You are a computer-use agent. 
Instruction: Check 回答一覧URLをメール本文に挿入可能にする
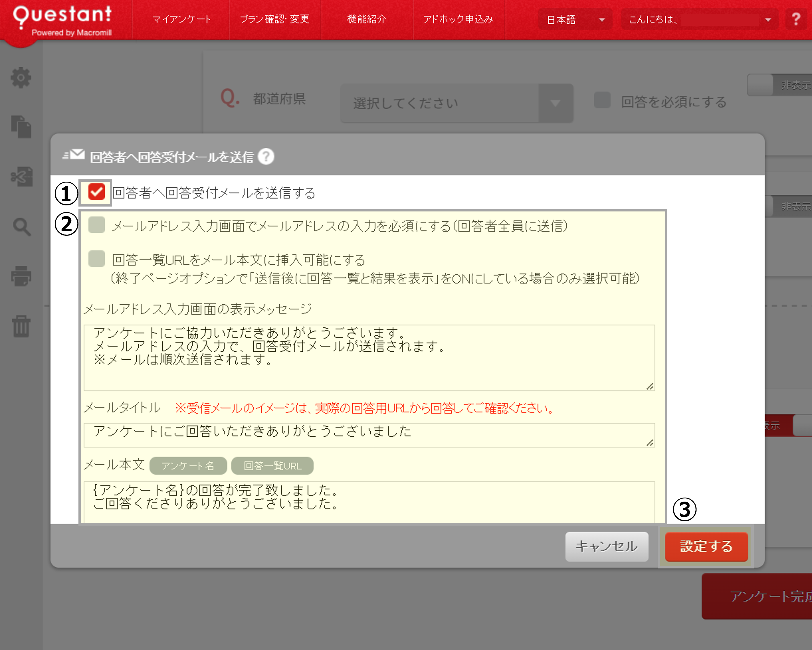tap(96, 260)
